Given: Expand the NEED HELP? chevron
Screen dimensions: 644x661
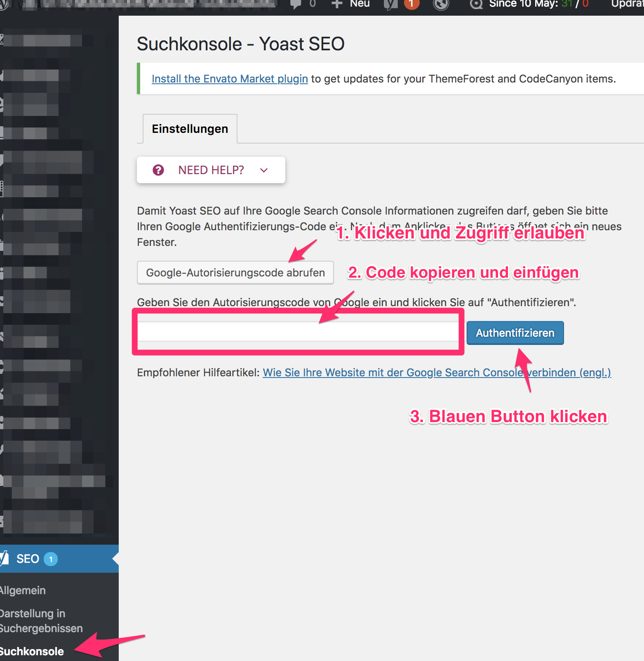Looking at the screenshot, I should click(x=264, y=170).
